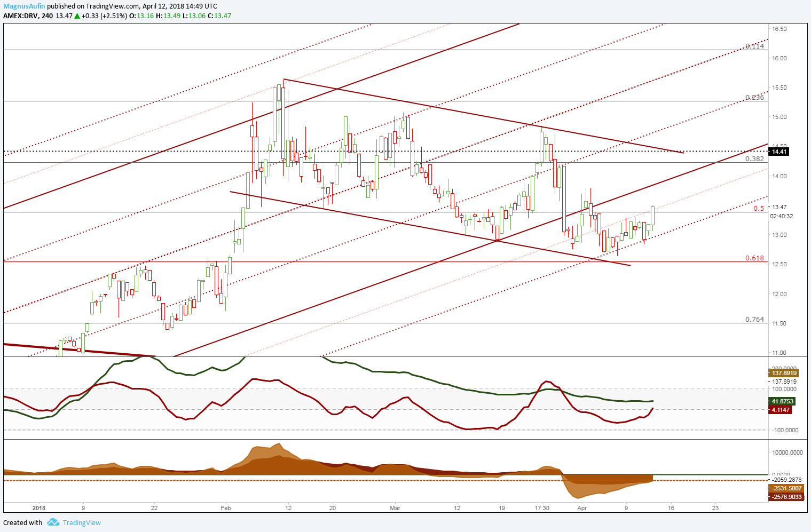811x532 pixels.
Task: Click the 2018 label on time axis
Action: [x=39, y=508]
